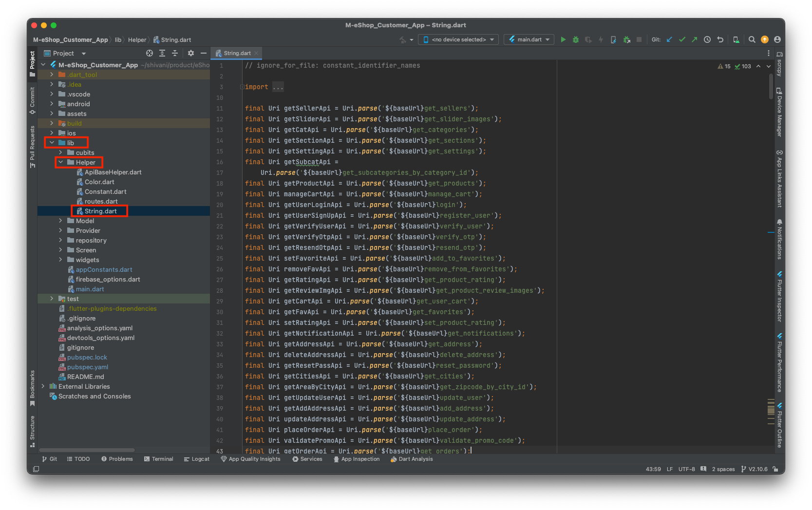Click the Flutter Hot Reload lightning icon
Screen dimensions: 812x510
(601, 39)
